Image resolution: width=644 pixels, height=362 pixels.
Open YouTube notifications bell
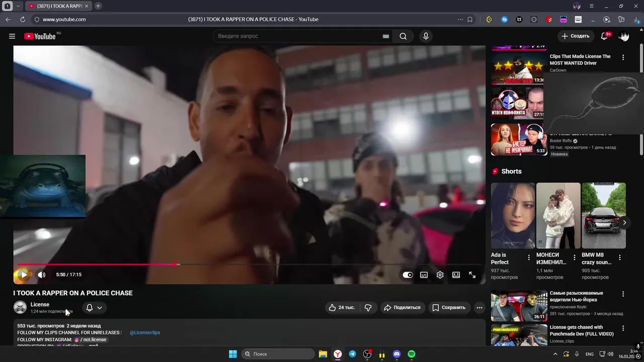(x=605, y=36)
